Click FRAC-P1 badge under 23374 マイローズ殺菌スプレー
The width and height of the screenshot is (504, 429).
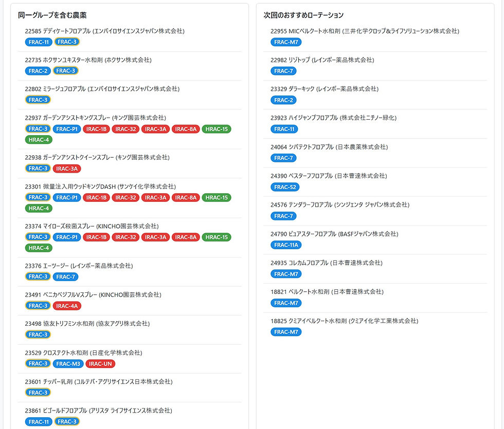[67, 237]
